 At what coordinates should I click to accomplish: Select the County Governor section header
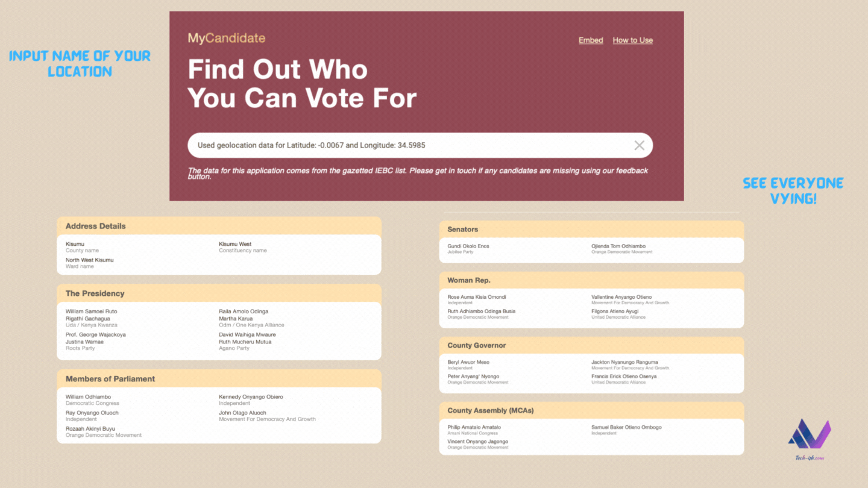pos(591,345)
